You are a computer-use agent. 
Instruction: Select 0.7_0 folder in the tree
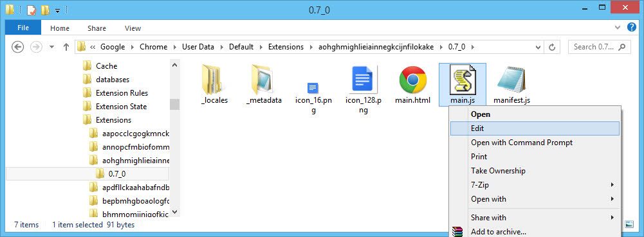pos(116,174)
